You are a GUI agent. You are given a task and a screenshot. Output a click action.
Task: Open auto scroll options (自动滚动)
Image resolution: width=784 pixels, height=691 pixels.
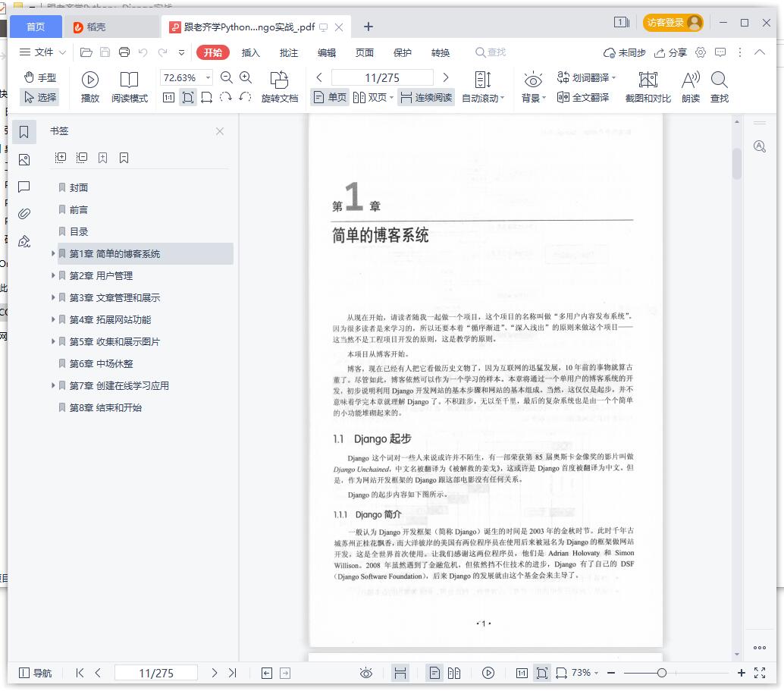[482, 86]
